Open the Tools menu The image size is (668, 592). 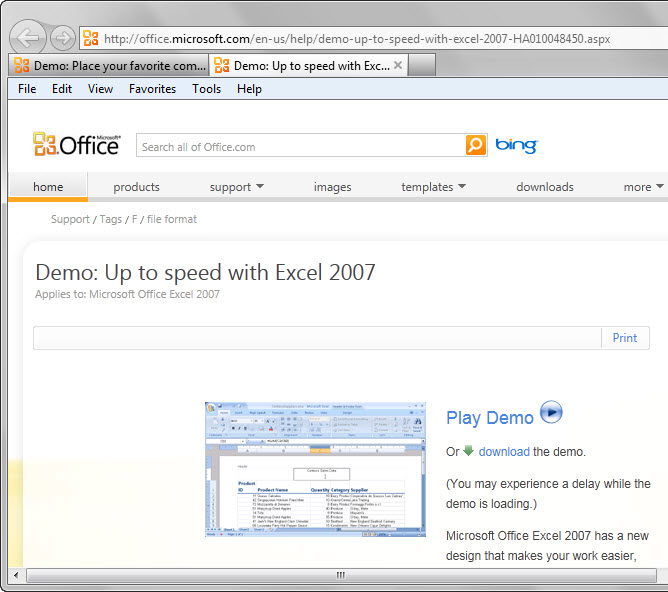[206, 89]
